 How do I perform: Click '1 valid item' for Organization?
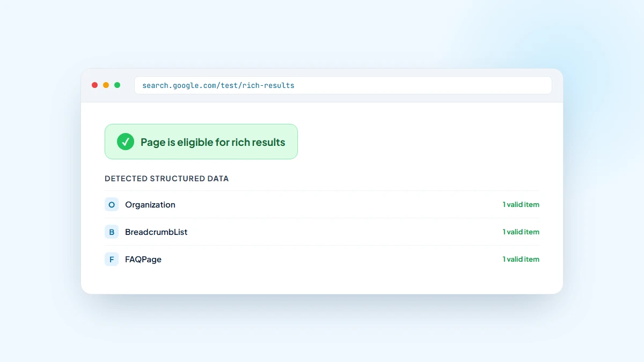point(521,204)
